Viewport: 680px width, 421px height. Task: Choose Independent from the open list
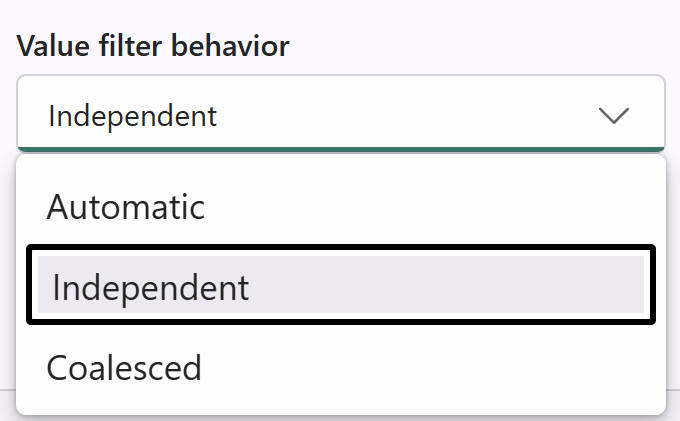(x=150, y=288)
